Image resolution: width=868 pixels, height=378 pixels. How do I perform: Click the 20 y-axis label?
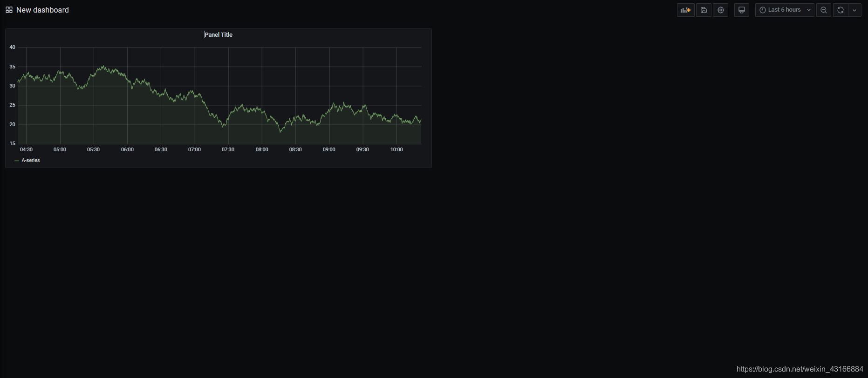(13, 124)
